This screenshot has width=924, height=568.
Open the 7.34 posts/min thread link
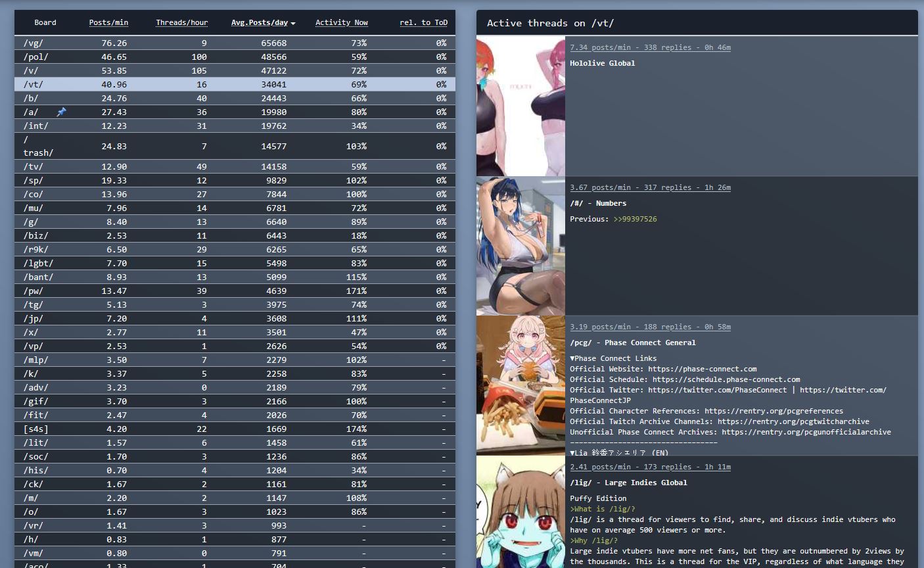[650, 47]
